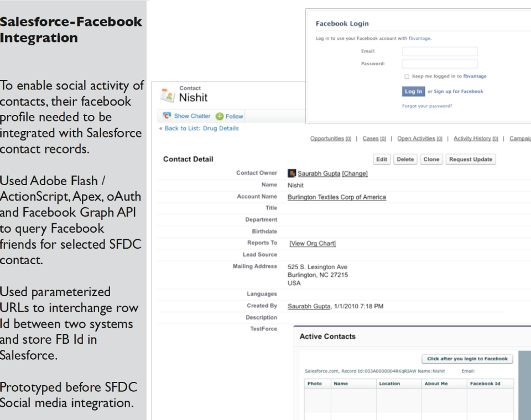Click the '1/1/2010 7:18 PM' created date
The image size is (531, 420).
click(358, 306)
